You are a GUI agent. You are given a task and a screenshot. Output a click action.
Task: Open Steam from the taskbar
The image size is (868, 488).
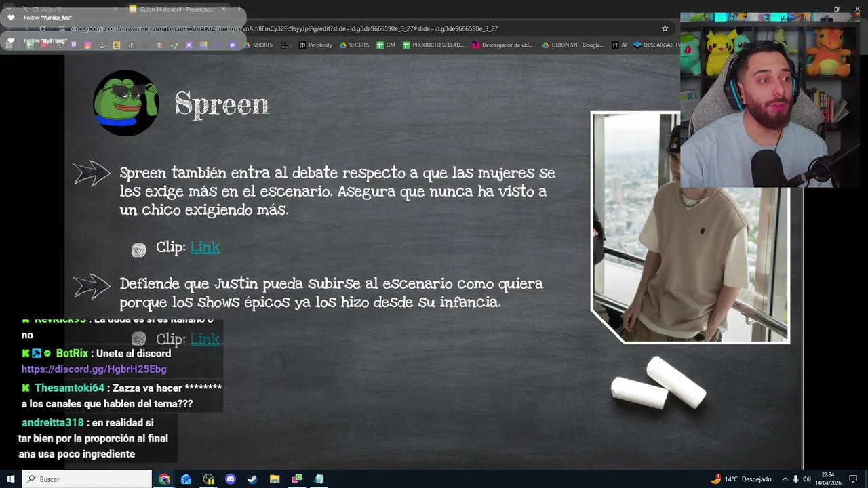tap(252, 479)
